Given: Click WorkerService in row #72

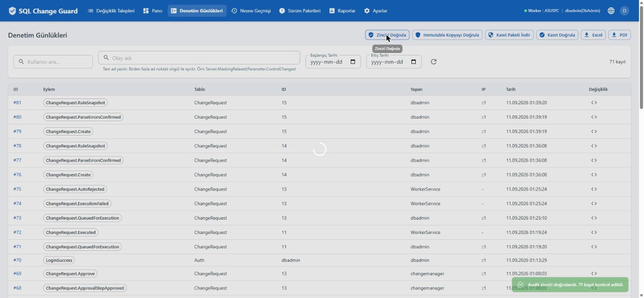Looking at the screenshot, I should pos(425,232).
